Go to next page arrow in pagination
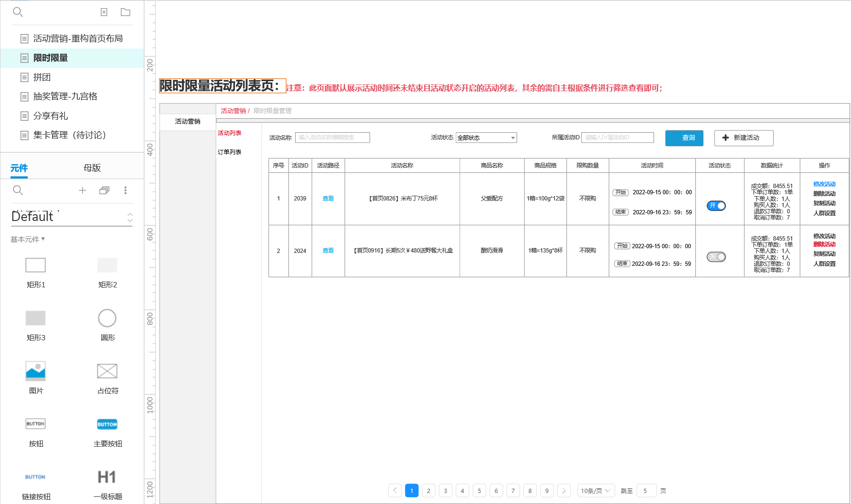Image resolution: width=851 pixels, height=504 pixels. (564, 491)
